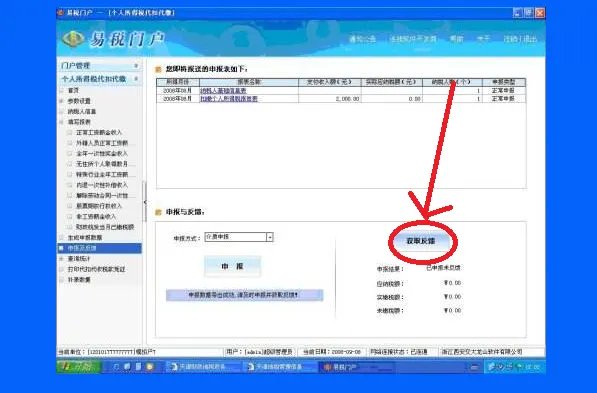Expand the 参数设置 tree node
Viewport: 597px width, 393px height.
61,101
